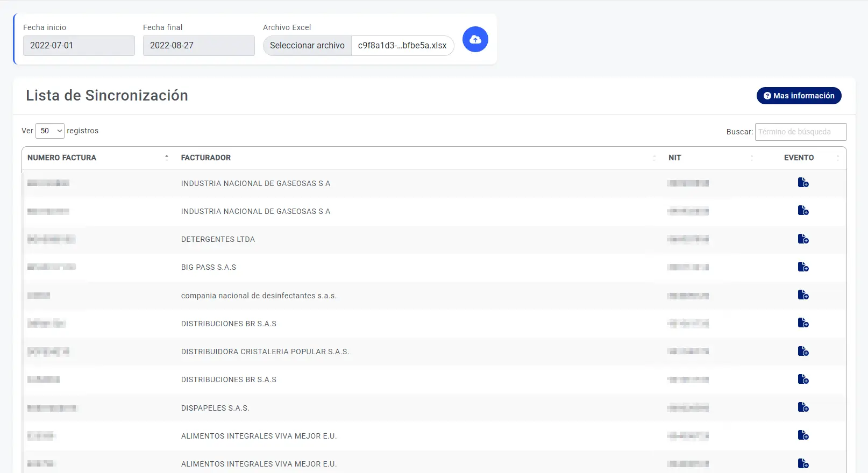Click the blue cloud upload button
868x473 pixels.
click(475, 39)
